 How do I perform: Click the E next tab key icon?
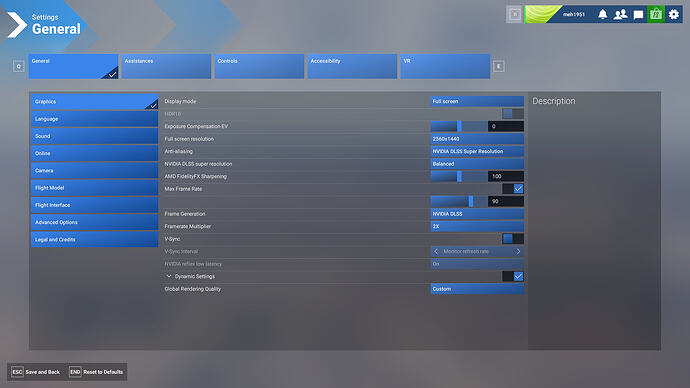pos(499,66)
